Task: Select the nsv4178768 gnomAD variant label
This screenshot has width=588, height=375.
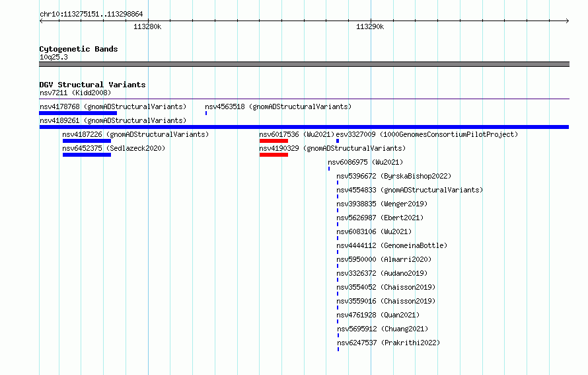Action: (113, 106)
